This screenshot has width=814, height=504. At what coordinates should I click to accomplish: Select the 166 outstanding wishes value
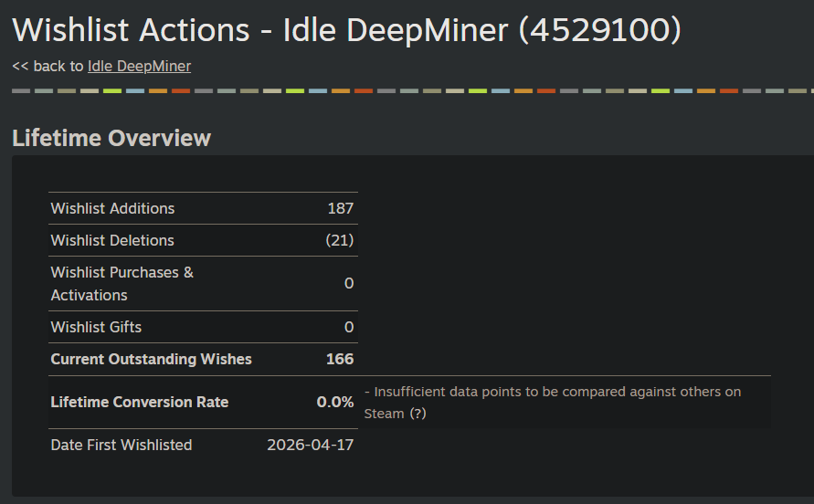tap(340, 359)
